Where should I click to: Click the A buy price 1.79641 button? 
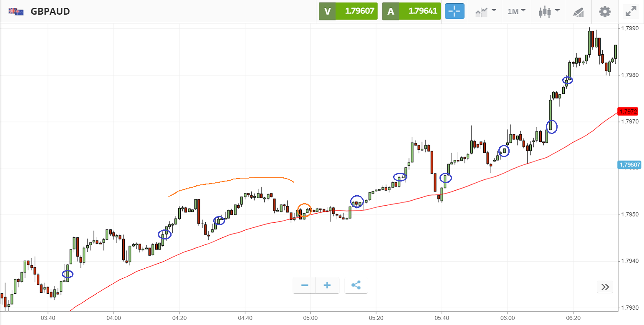[x=412, y=11]
